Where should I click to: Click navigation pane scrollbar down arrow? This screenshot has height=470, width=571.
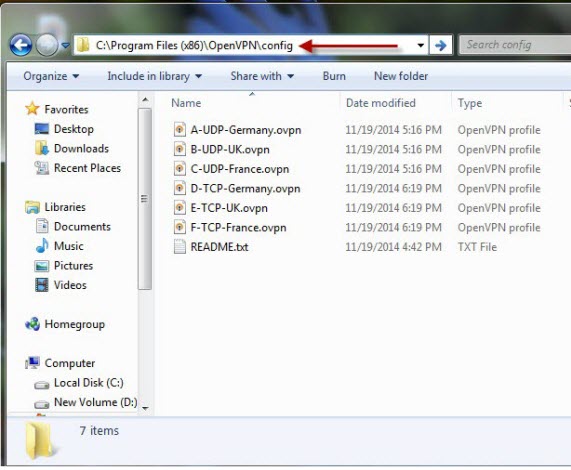145,408
